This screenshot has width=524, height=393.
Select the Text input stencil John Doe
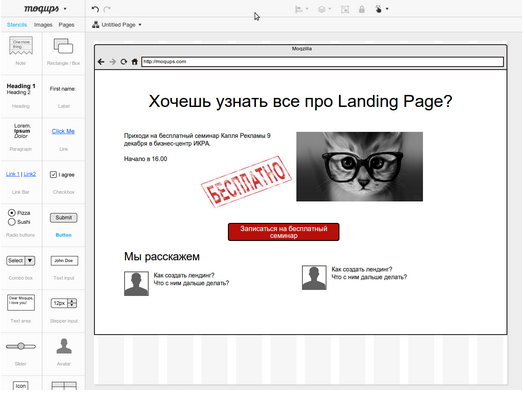[64, 268]
